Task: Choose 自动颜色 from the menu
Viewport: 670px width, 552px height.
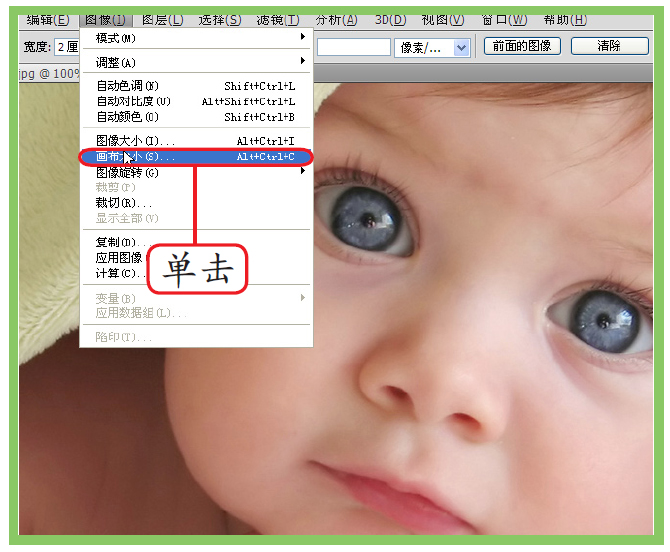Action: pyautogui.click(x=196, y=117)
